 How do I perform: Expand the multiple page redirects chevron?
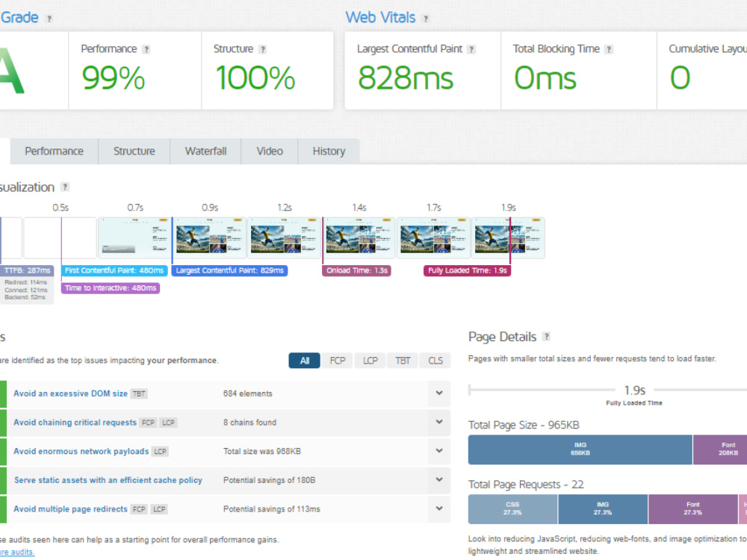(x=439, y=509)
